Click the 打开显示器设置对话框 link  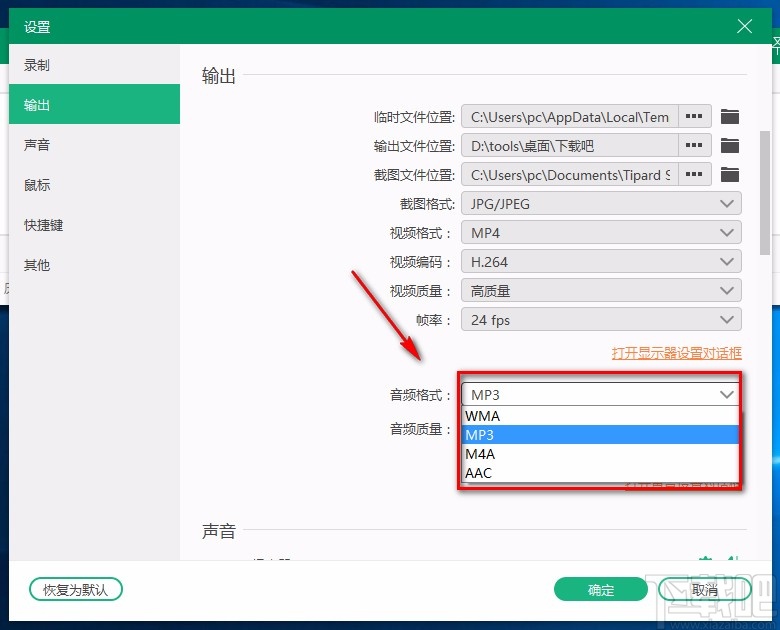click(677, 353)
